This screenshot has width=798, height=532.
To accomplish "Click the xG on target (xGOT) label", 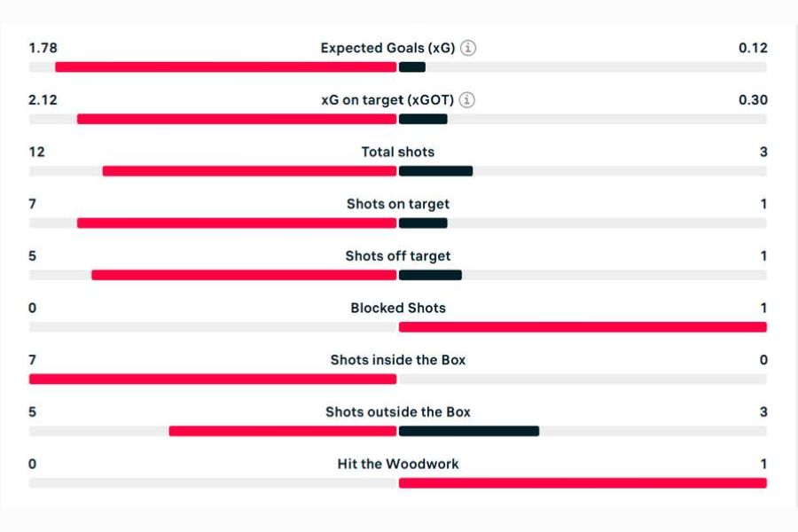I will (387, 100).
